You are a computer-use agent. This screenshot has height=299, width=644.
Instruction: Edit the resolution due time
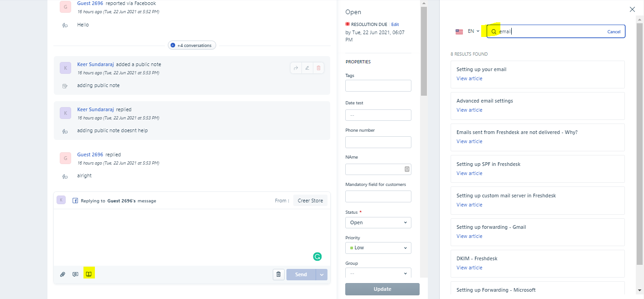click(395, 24)
